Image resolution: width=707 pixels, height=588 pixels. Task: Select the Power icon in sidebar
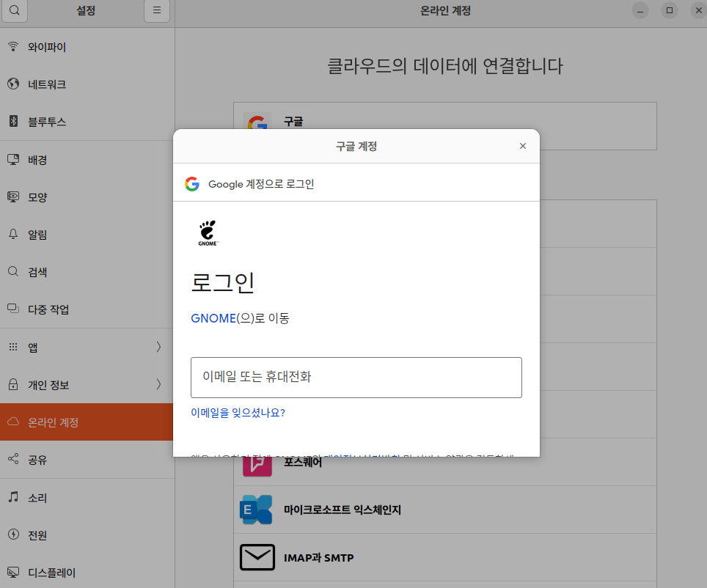[x=13, y=534]
